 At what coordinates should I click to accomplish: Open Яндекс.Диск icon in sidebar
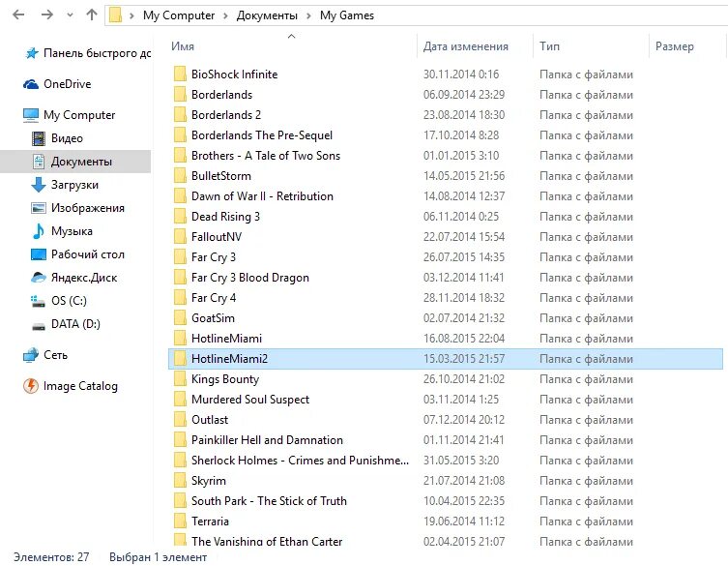39,278
